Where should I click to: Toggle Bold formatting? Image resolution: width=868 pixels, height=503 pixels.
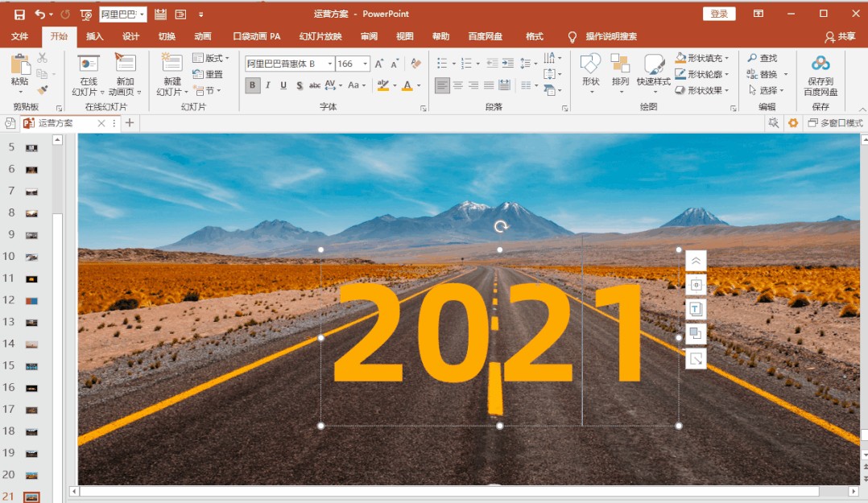[x=253, y=85]
